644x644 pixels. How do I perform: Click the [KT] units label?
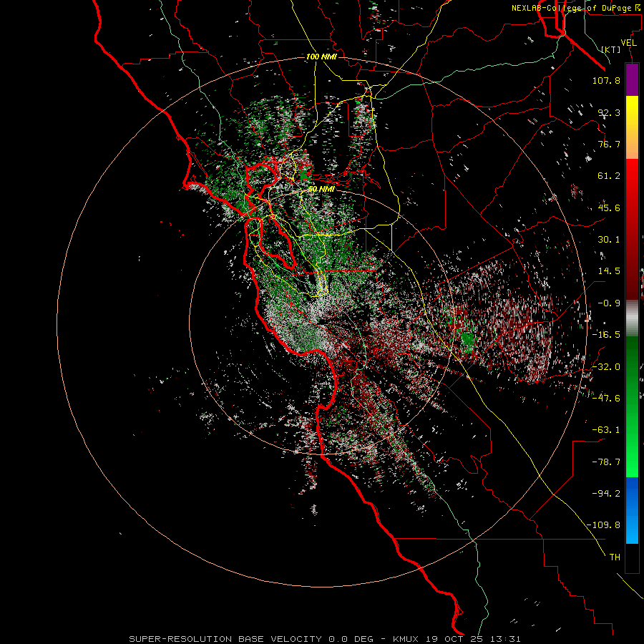pos(611,49)
